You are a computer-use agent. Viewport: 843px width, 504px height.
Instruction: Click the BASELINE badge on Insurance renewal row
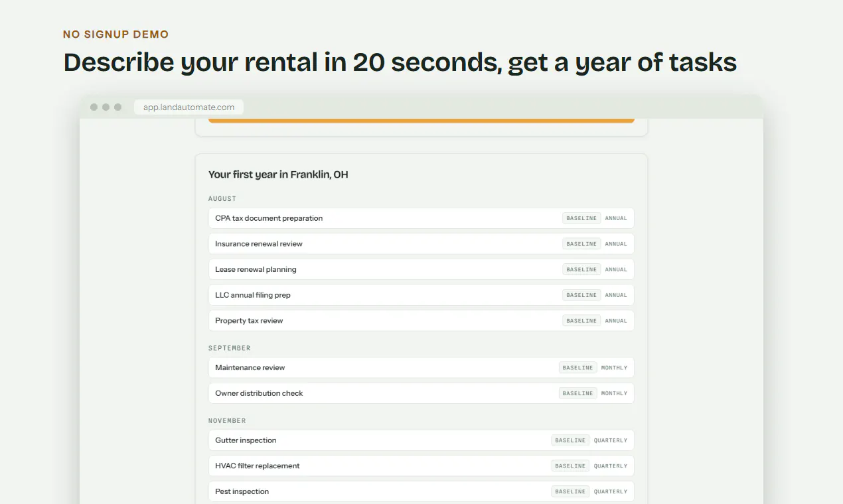[581, 244]
